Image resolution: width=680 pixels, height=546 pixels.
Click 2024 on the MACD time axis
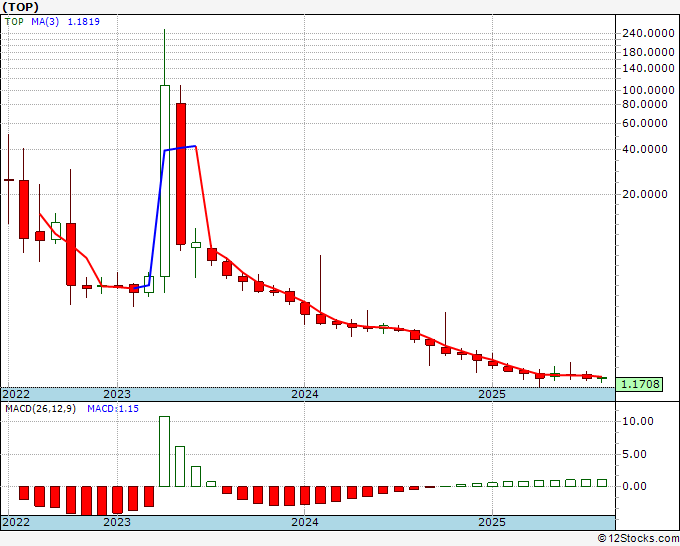(x=304, y=522)
